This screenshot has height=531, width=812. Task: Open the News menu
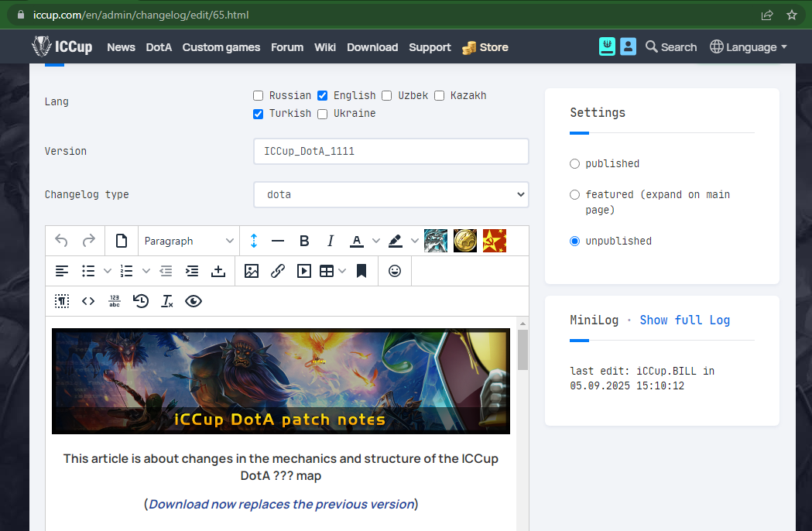point(122,47)
